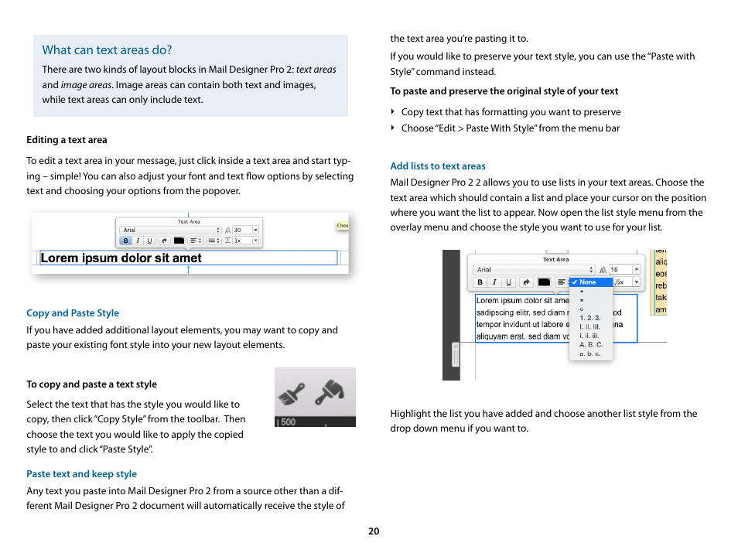Choose the 'A. B. C.' uppercase letter list style
The height and width of the screenshot is (560, 738).
coord(591,344)
